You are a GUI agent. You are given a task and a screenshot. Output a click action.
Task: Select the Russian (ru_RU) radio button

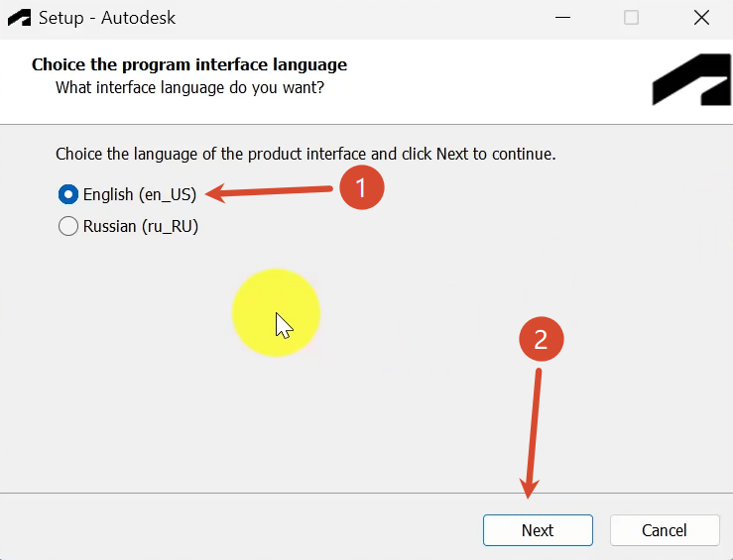68,226
